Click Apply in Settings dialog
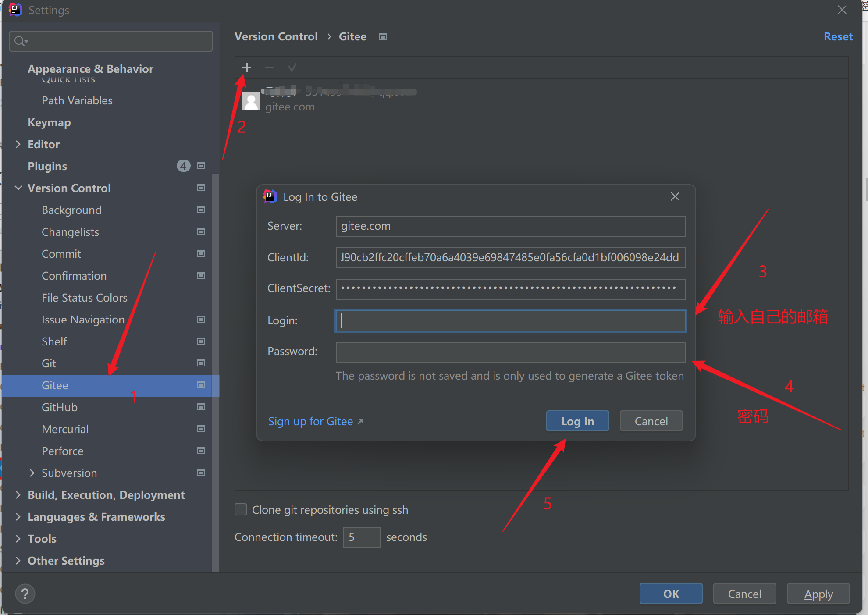Screen dimensions: 868x615 818,594
